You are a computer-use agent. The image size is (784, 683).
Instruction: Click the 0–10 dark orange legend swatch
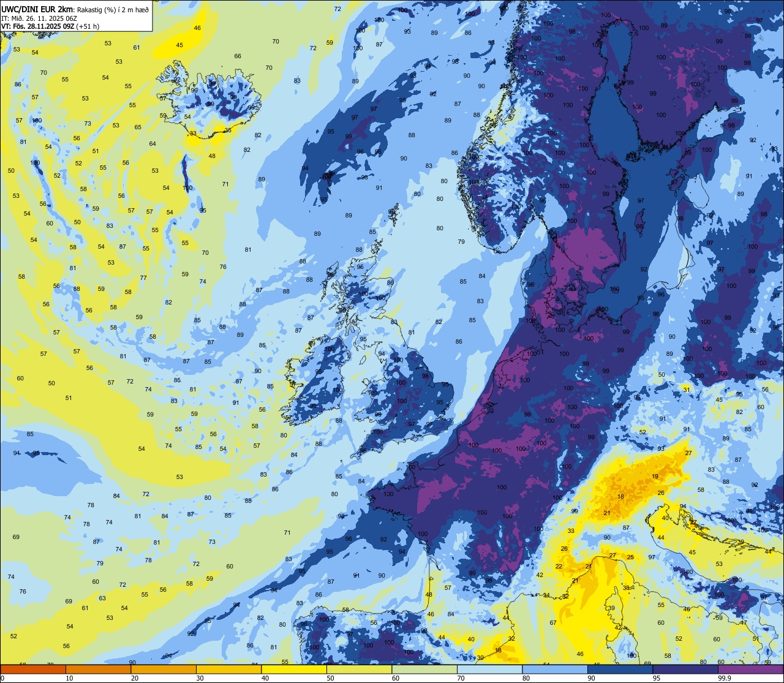33,669
